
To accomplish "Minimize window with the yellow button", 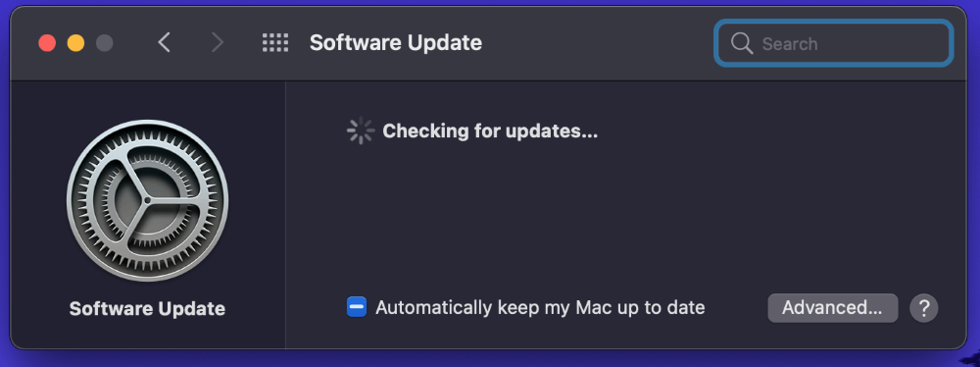I will pos(75,43).
